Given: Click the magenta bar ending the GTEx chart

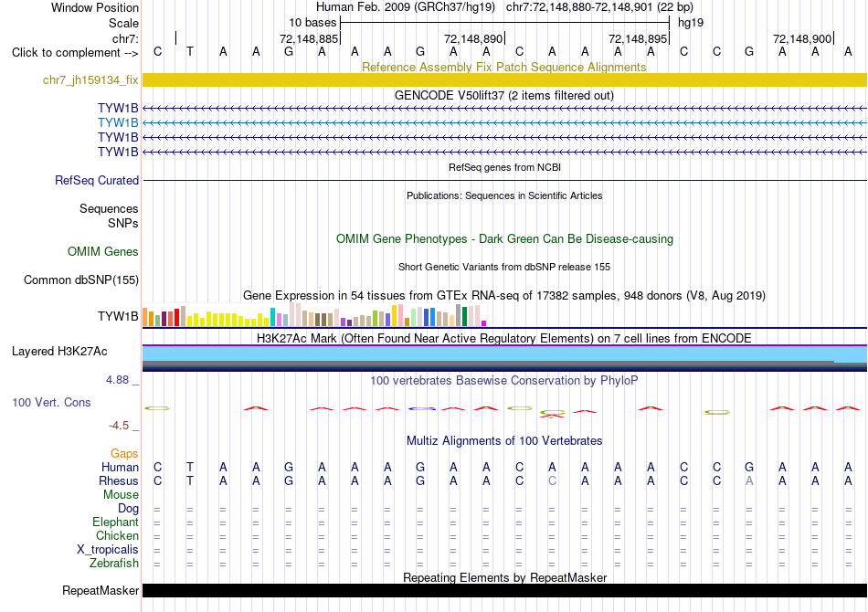Looking at the screenshot, I should point(484,323).
